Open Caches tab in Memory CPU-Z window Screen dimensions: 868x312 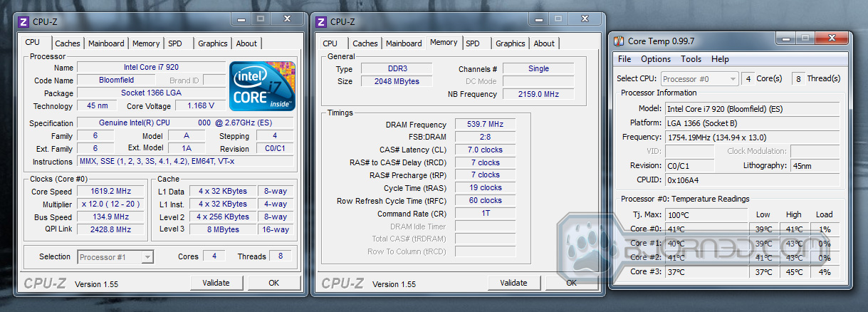coord(365,43)
